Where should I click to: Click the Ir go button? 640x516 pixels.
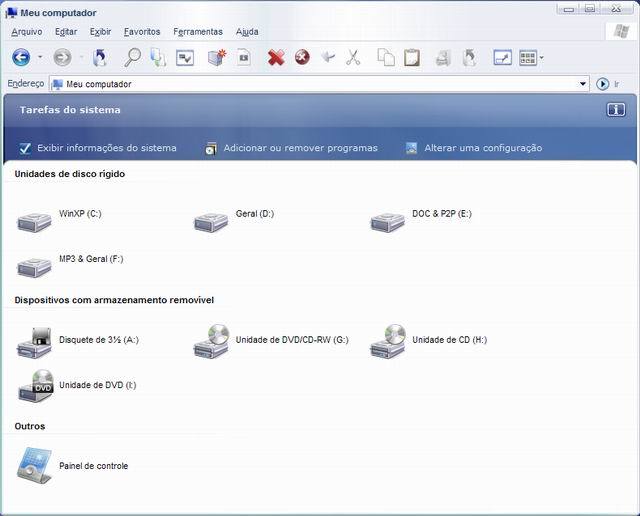(x=608, y=84)
